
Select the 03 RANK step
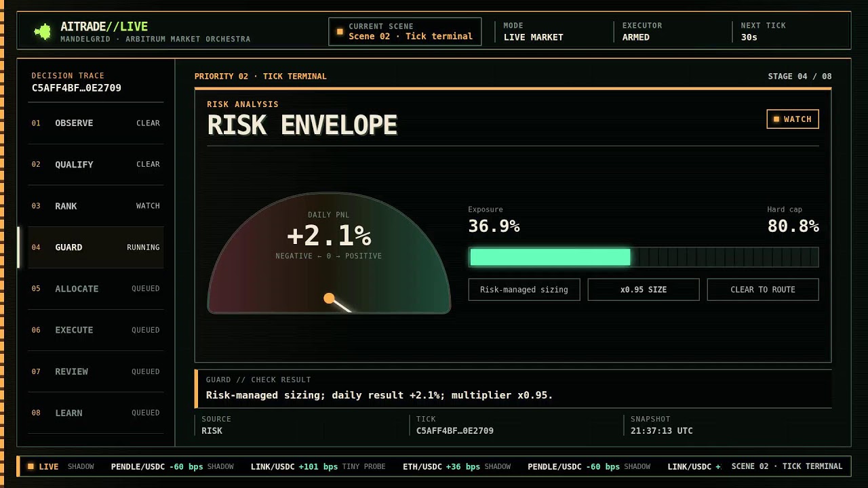tap(96, 206)
